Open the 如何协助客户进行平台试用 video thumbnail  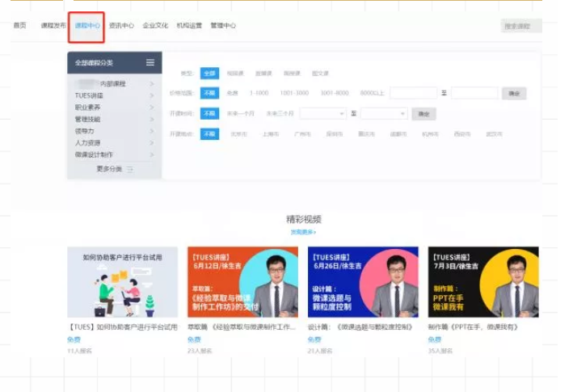[122, 282]
